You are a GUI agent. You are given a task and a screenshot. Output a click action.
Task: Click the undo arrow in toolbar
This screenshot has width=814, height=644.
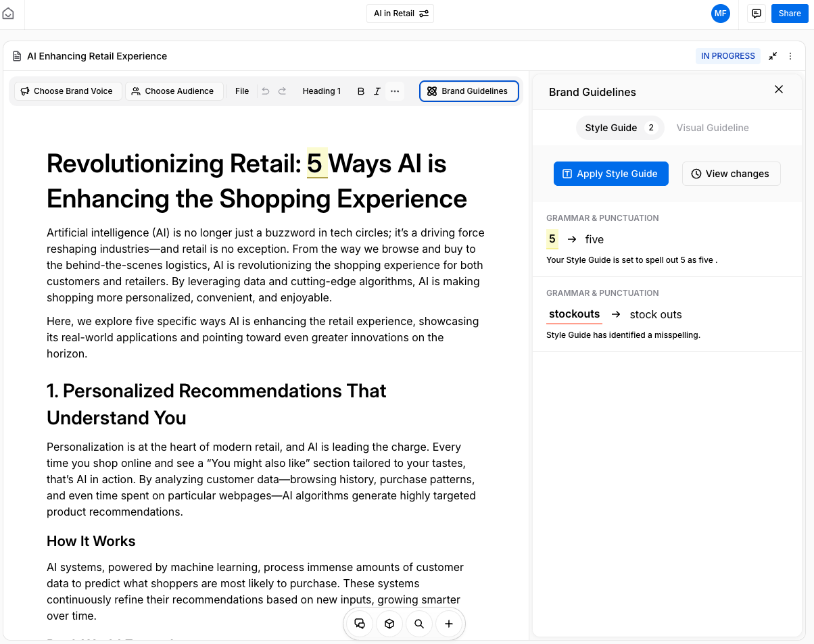pyautogui.click(x=266, y=91)
